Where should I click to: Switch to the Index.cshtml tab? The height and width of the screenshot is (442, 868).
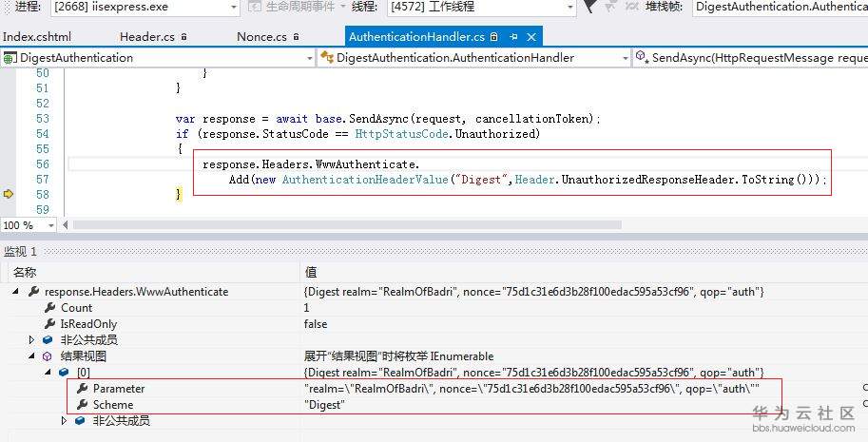click(x=37, y=37)
